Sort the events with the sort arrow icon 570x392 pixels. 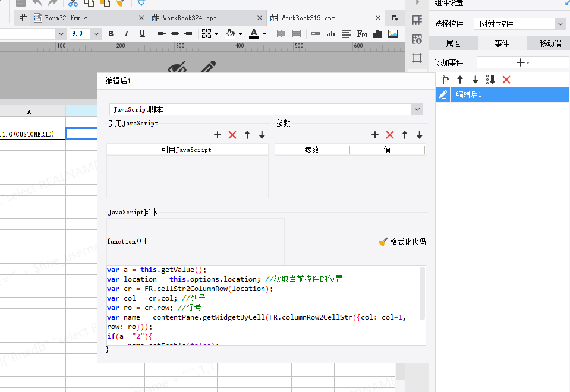point(491,80)
